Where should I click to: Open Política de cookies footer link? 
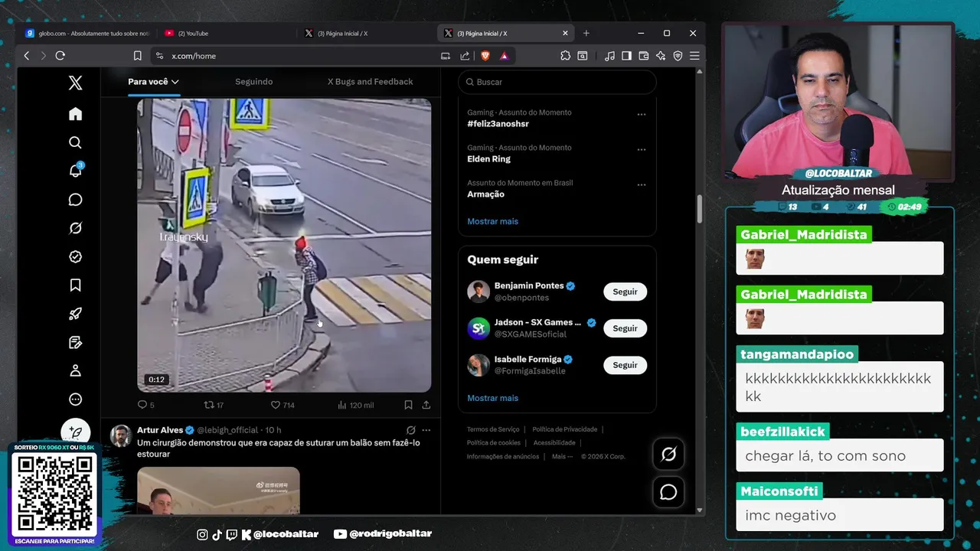[x=494, y=443]
